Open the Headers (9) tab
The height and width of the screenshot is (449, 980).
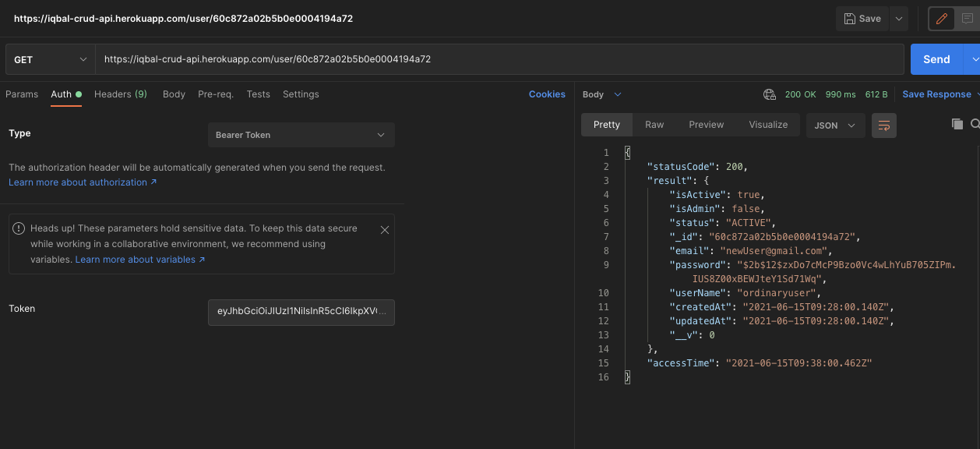click(121, 94)
